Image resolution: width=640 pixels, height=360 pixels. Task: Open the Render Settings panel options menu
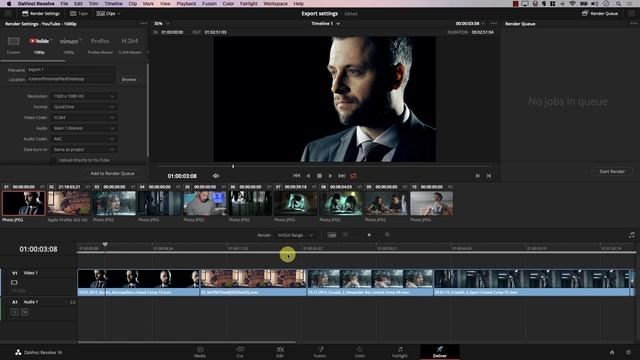coord(143,24)
